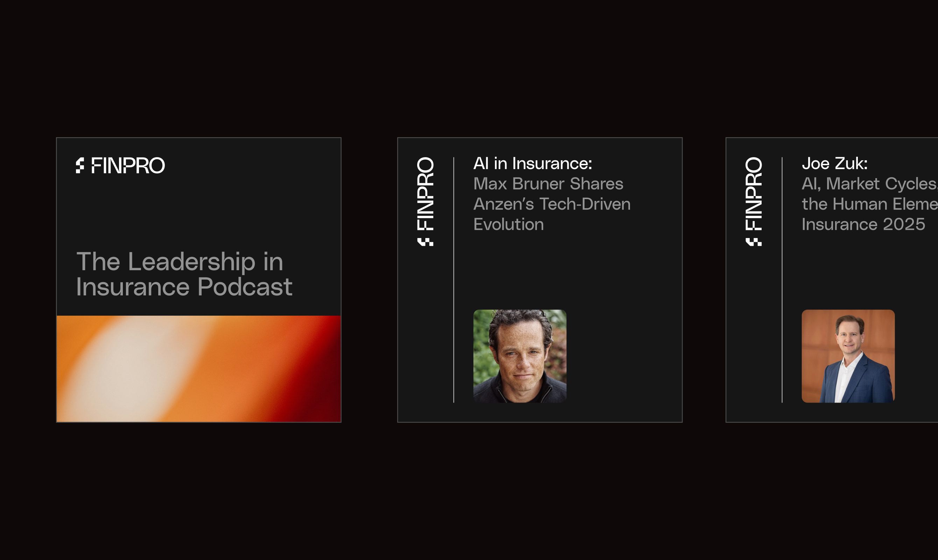The width and height of the screenshot is (938, 560).
Task: Open Max Bruner's portrait photo
Action: [520, 356]
